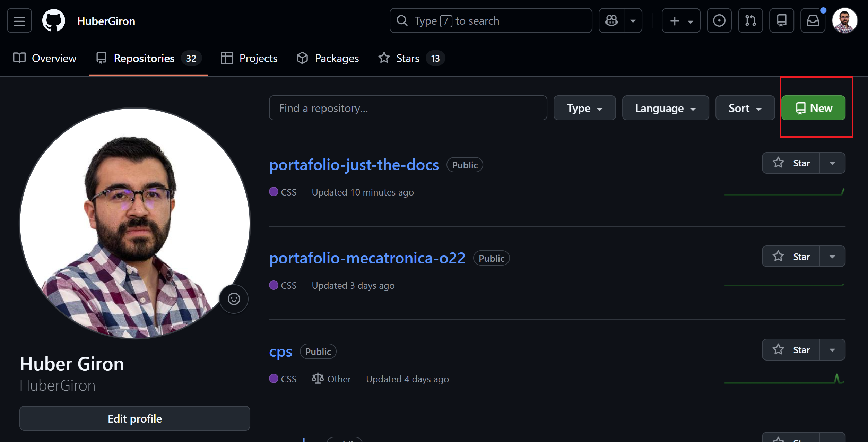Screen dimensions: 868x442
Task: Click the green New repository button
Action: point(814,108)
